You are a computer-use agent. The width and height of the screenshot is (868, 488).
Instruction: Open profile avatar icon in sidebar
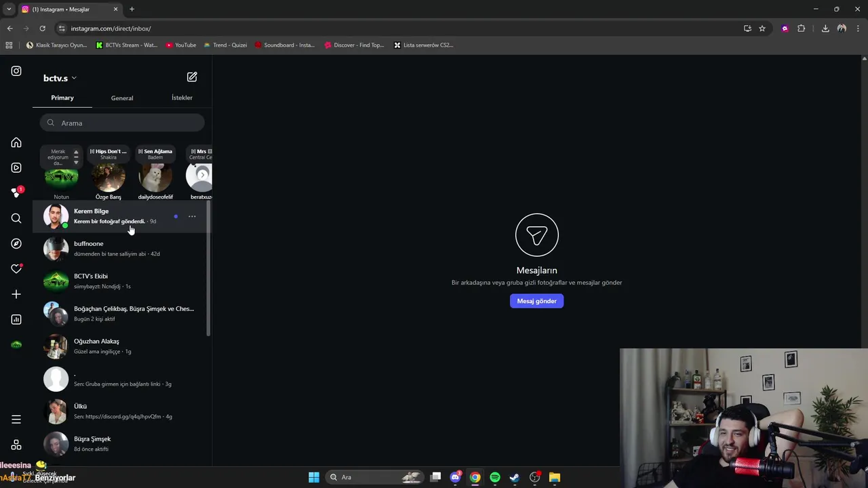(x=16, y=344)
